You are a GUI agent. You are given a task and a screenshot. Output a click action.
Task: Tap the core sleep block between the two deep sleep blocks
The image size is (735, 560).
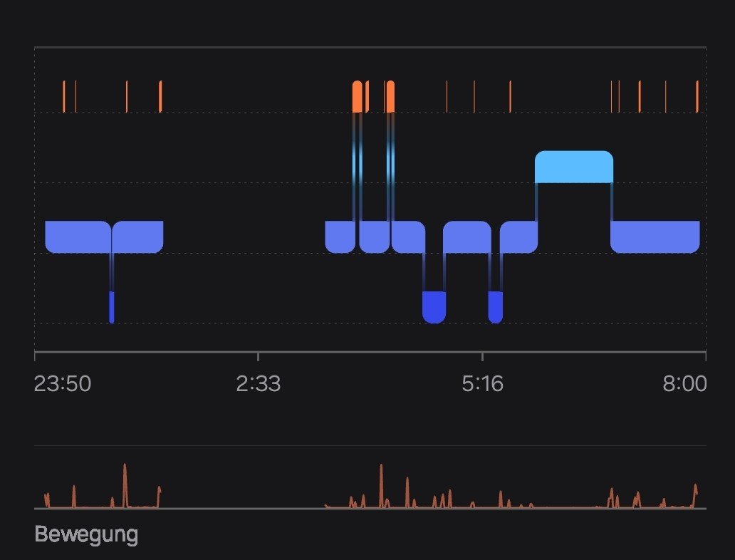pos(467,237)
